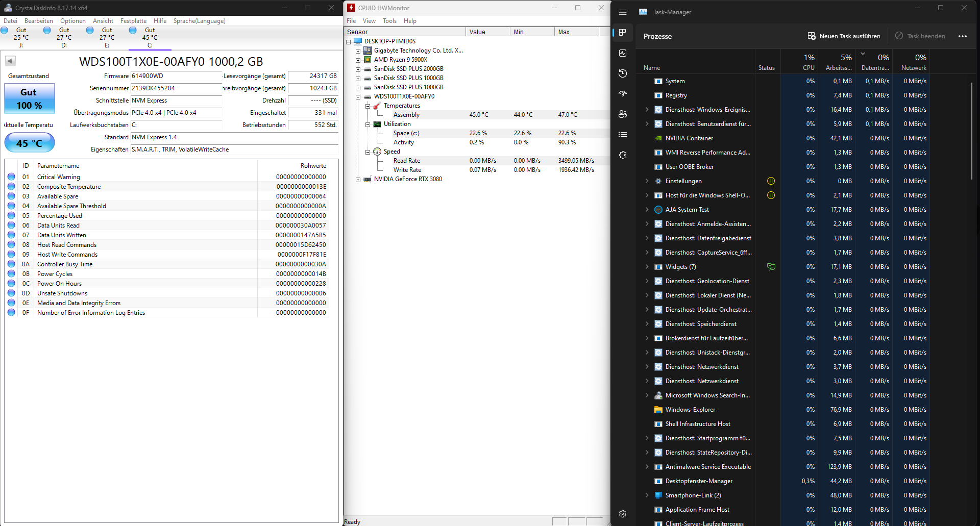Viewport: 980px width, 526px height.
Task: Open the Autostart apps icon in sidebar
Action: [x=623, y=94]
